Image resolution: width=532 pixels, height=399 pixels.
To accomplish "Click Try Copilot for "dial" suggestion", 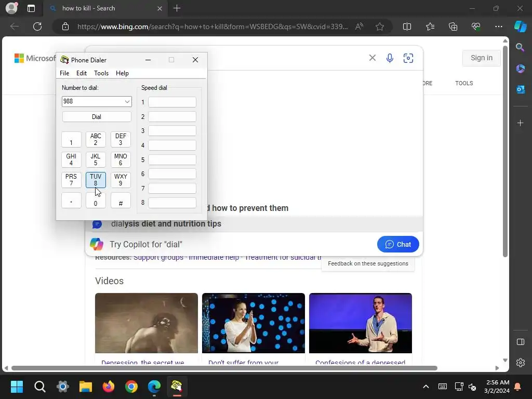I will (x=146, y=244).
